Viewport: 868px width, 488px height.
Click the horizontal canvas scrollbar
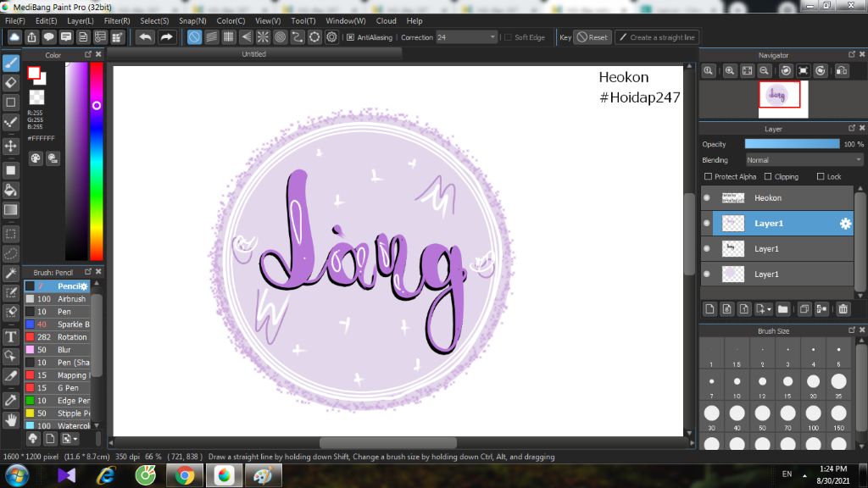point(388,442)
